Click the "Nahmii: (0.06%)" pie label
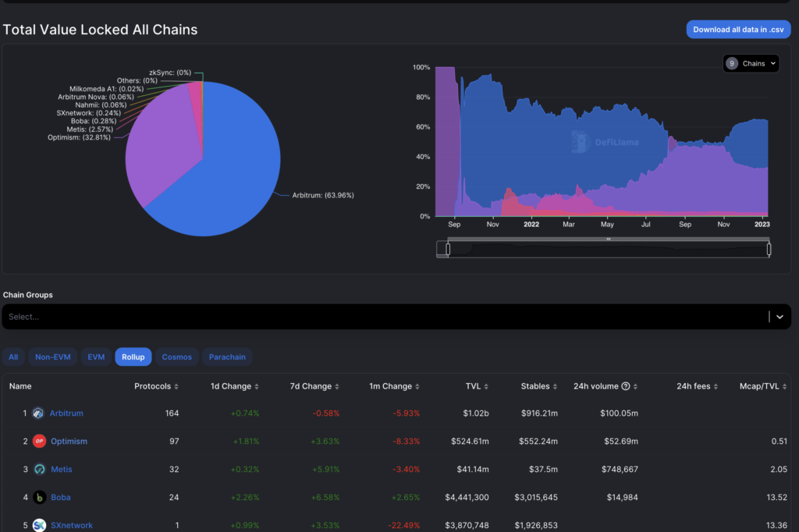 point(101,105)
